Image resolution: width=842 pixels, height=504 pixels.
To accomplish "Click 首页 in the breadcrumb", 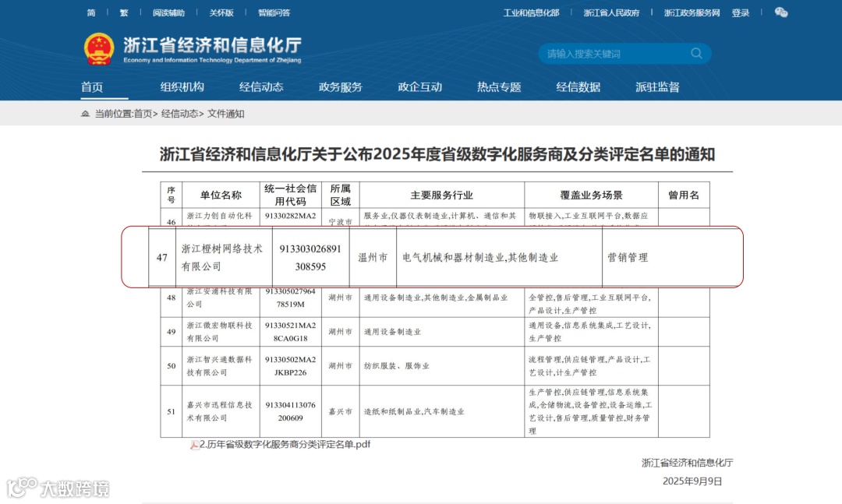I will (x=143, y=114).
